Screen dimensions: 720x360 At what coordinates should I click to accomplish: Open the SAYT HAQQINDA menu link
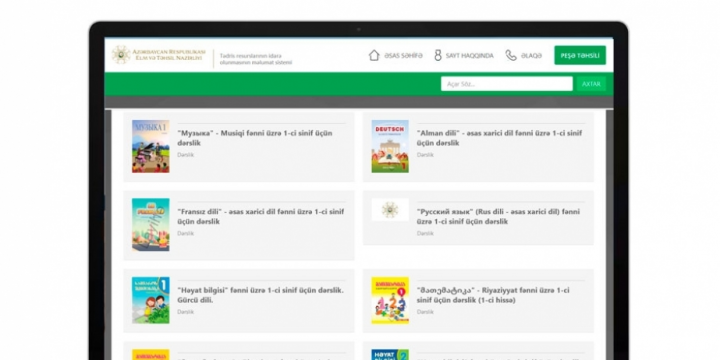470,56
